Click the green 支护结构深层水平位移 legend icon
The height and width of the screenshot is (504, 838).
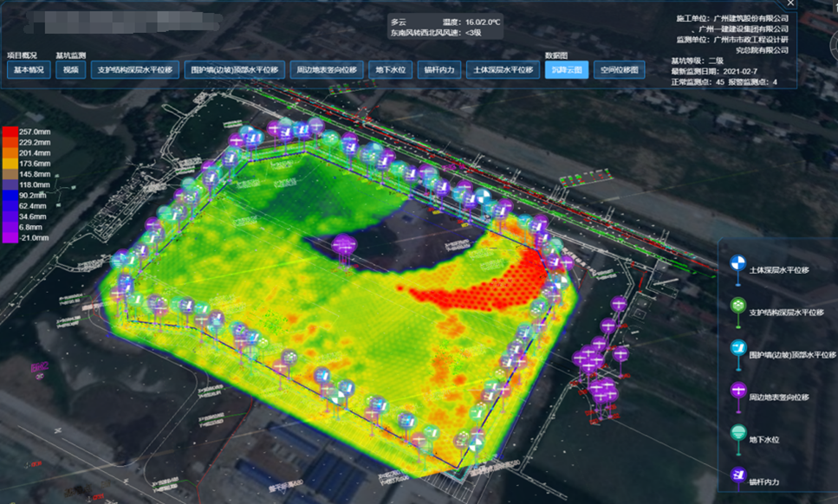tap(737, 305)
